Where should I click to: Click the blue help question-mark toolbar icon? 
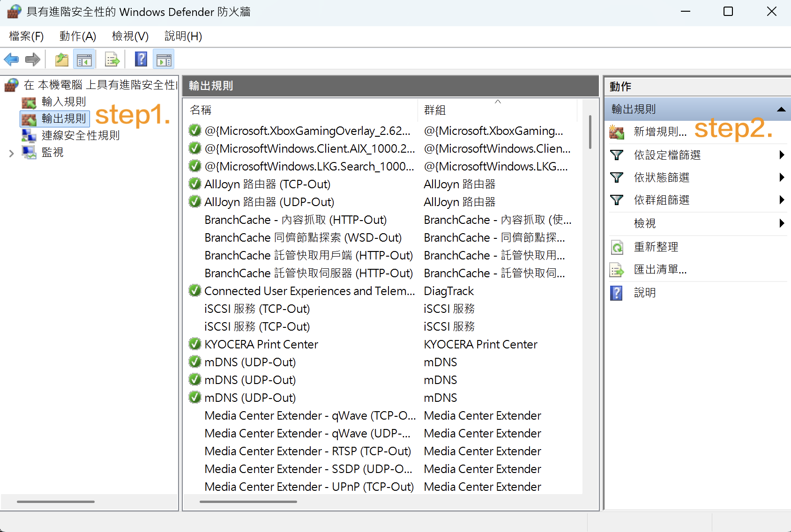[141, 59]
